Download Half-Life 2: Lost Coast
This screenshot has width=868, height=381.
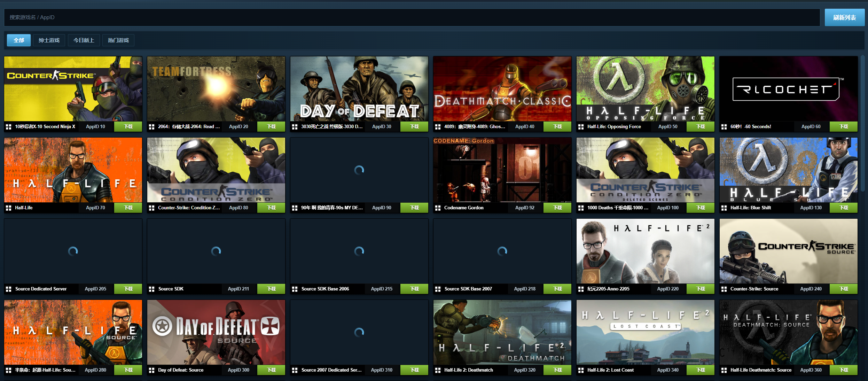701,370
